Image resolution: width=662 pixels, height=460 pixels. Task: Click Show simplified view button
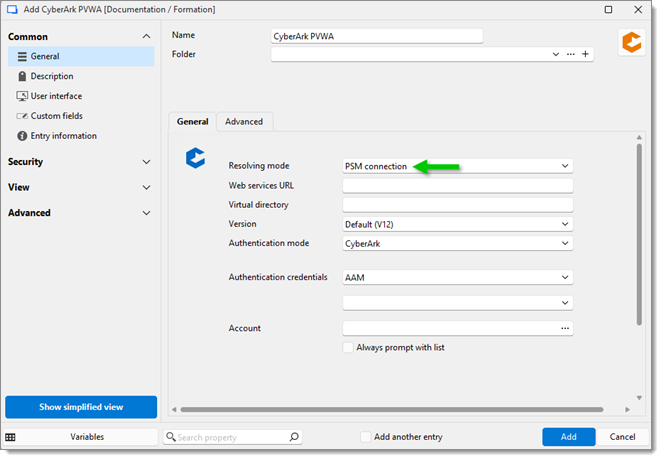click(x=81, y=407)
